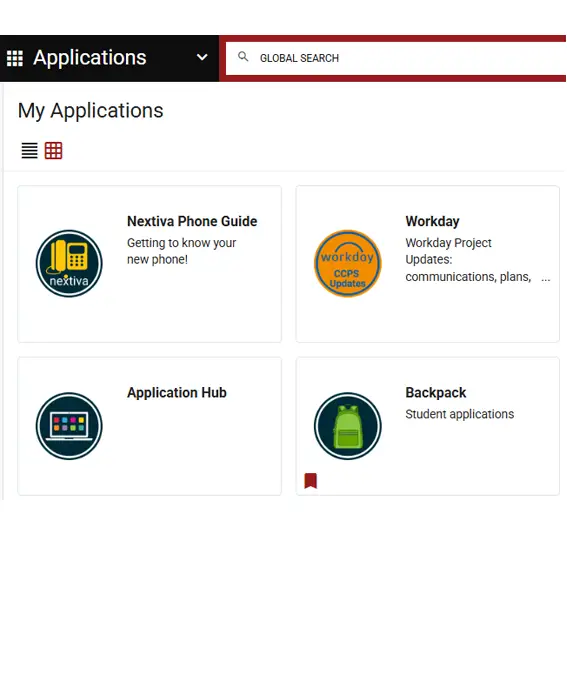Click the Student applications description text
567x699 pixels.
coord(460,414)
